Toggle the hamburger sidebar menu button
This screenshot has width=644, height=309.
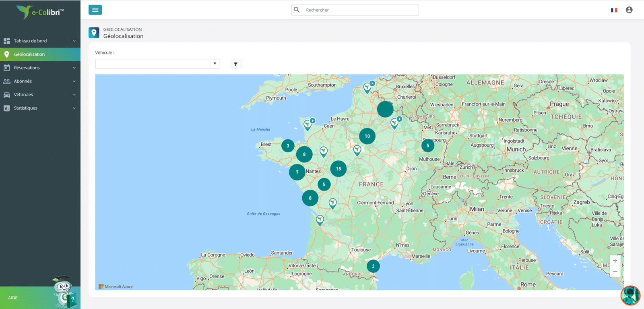click(95, 10)
